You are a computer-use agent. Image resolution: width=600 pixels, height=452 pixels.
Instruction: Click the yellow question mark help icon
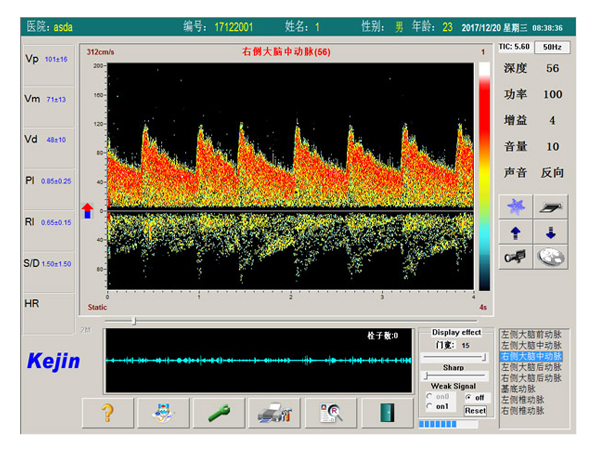pos(107,412)
